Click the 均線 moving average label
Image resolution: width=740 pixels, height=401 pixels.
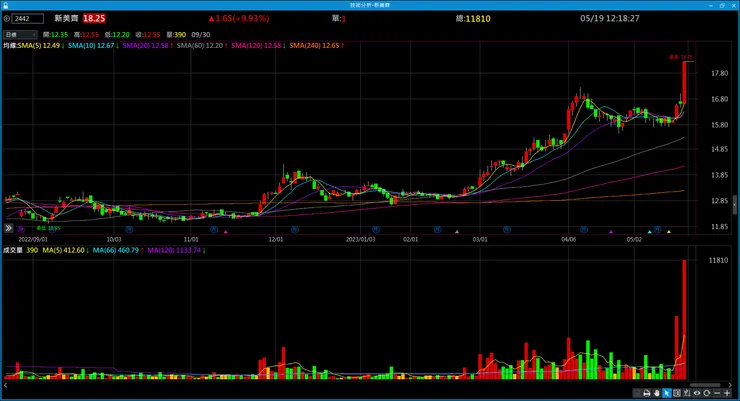pos(10,46)
